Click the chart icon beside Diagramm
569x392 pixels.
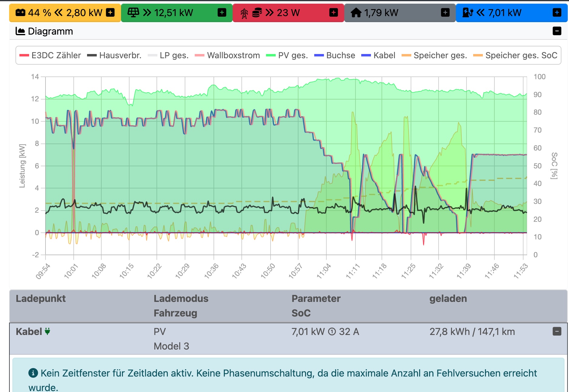pos(20,31)
